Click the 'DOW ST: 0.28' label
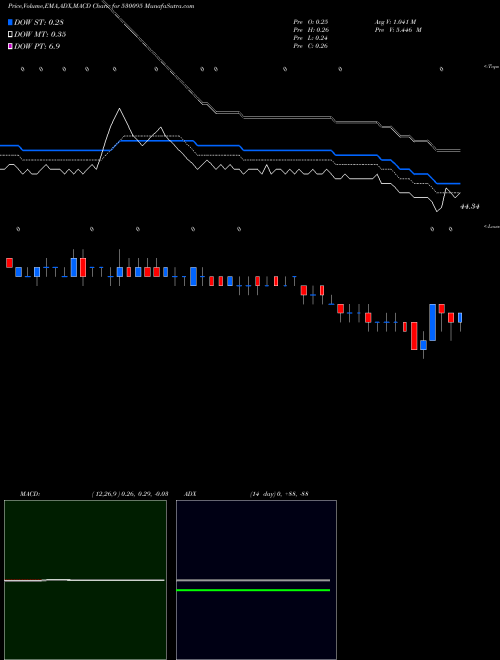The width and height of the screenshot is (500, 660). 39,22
